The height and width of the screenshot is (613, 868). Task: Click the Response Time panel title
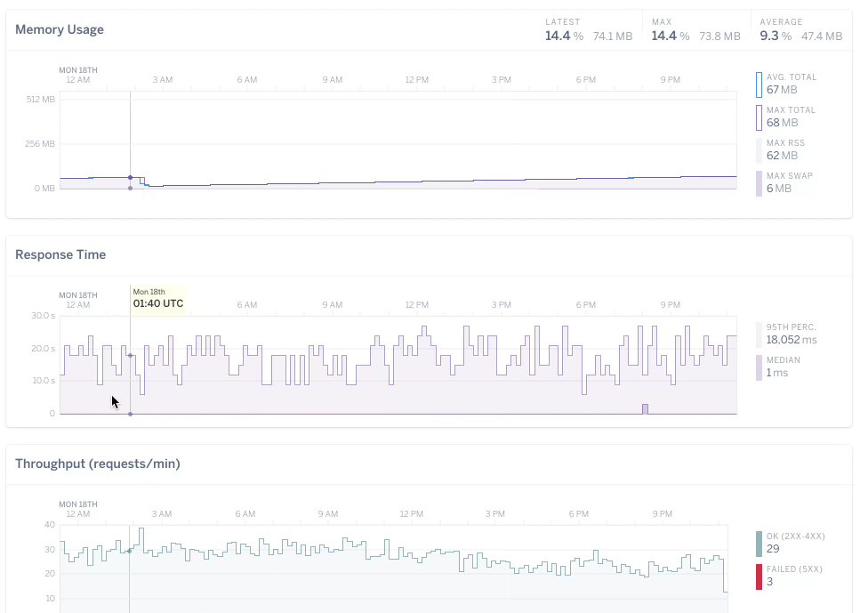click(60, 254)
